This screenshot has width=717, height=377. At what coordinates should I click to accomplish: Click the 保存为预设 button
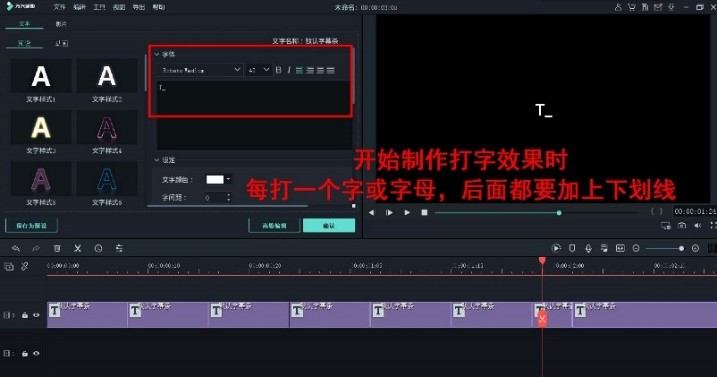[32, 226]
